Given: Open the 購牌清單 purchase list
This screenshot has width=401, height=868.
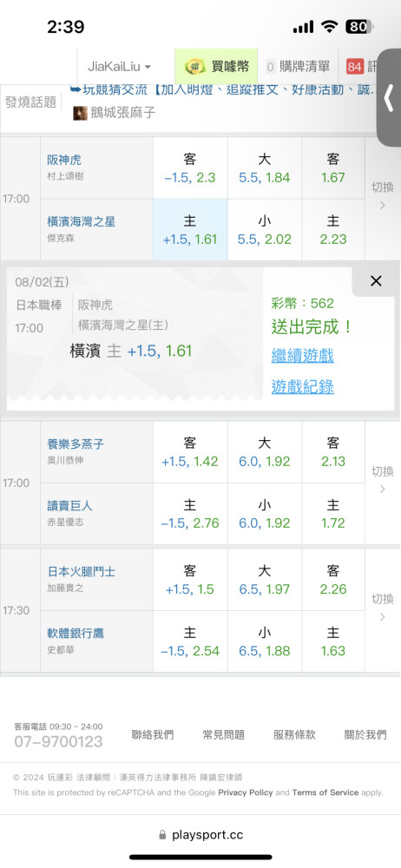Looking at the screenshot, I should click(298, 67).
